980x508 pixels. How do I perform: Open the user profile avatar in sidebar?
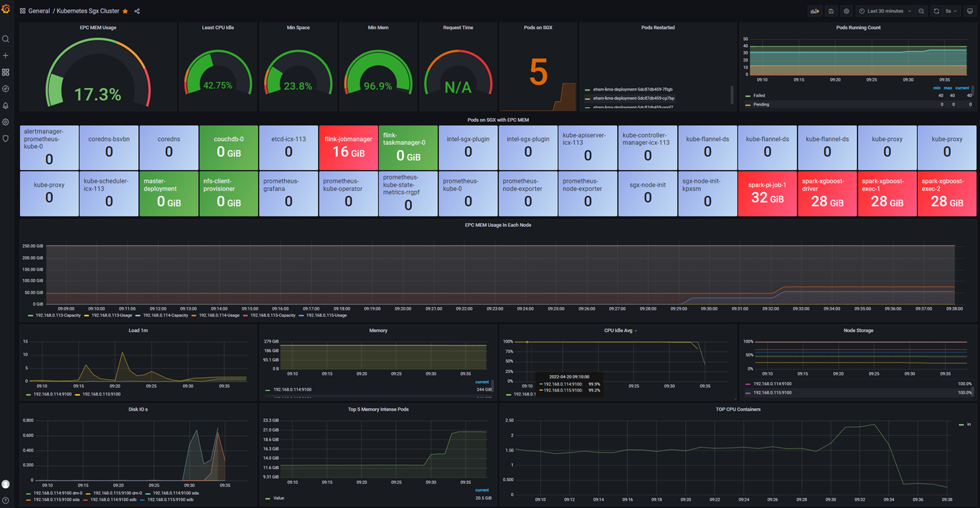[x=6, y=484]
